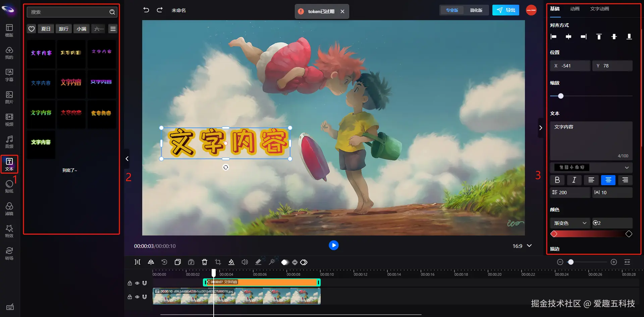Toggle visibility of the image track
644x317 pixels.
137,297
